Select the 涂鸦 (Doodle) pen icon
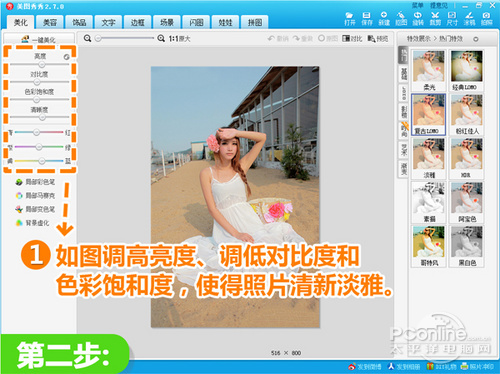 pos(469,18)
